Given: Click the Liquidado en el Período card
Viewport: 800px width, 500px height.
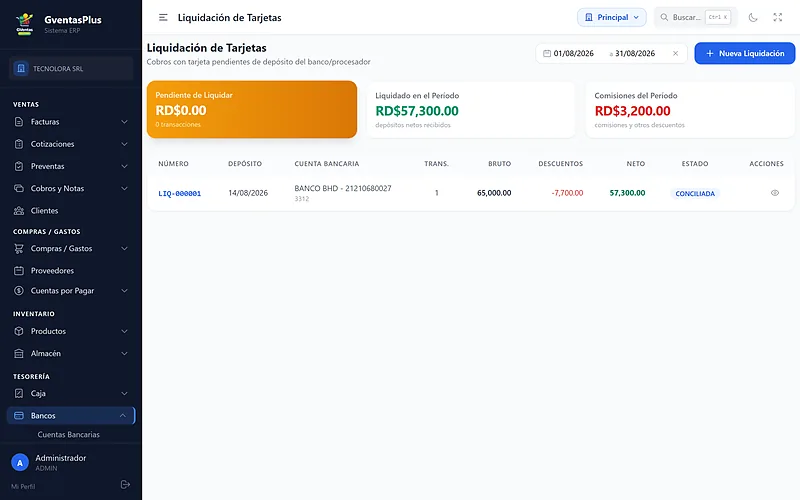Looking at the screenshot, I should click(x=470, y=109).
